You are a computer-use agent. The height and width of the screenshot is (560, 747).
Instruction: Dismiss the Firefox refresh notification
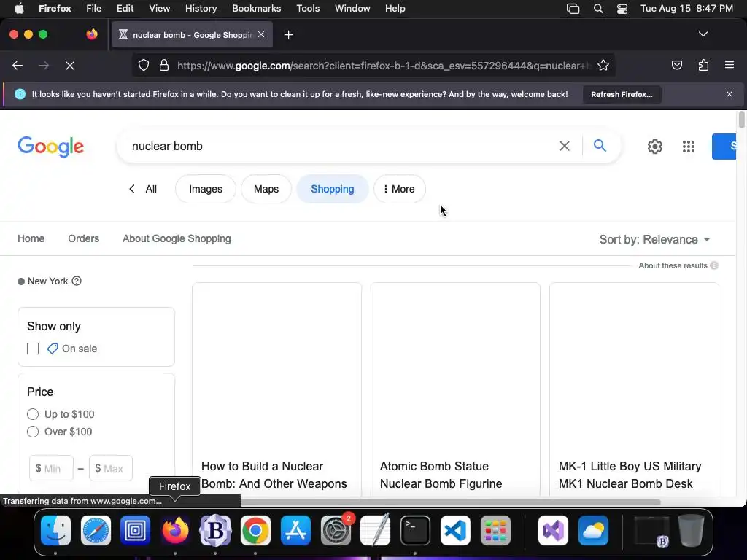coord(729,94)
